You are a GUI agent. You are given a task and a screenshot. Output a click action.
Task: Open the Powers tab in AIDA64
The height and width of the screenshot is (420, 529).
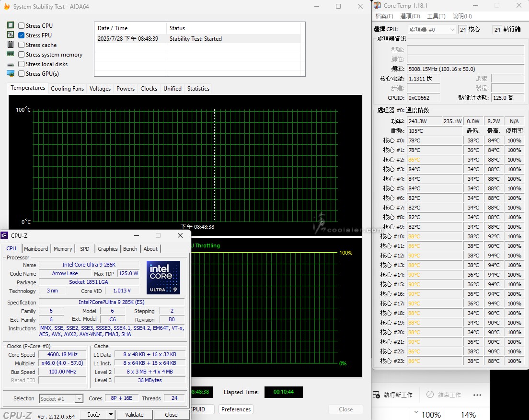click(x=126, y=88)
